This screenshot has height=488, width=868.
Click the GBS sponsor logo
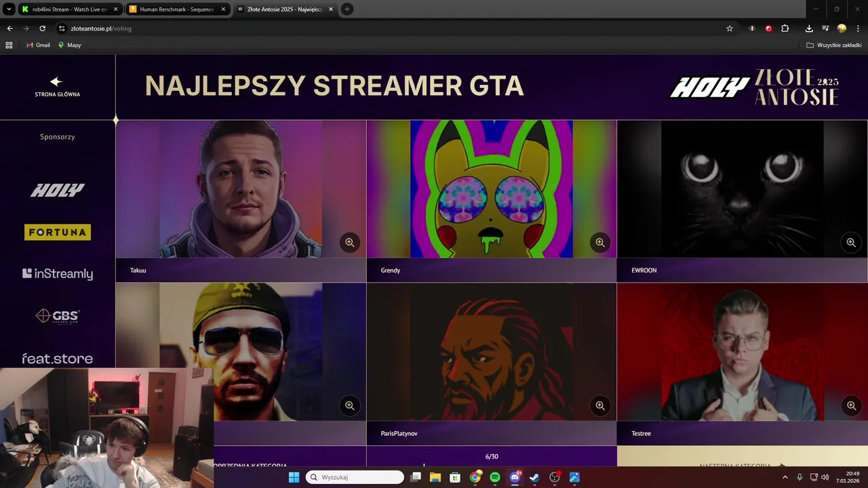58,316
